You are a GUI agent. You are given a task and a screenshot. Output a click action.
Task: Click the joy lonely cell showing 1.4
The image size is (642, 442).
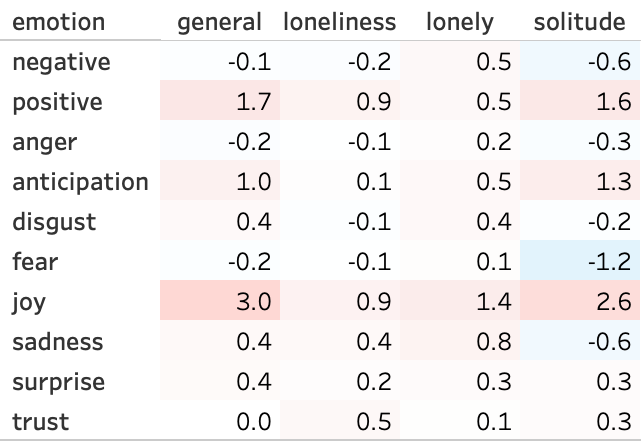coord(486,302)
